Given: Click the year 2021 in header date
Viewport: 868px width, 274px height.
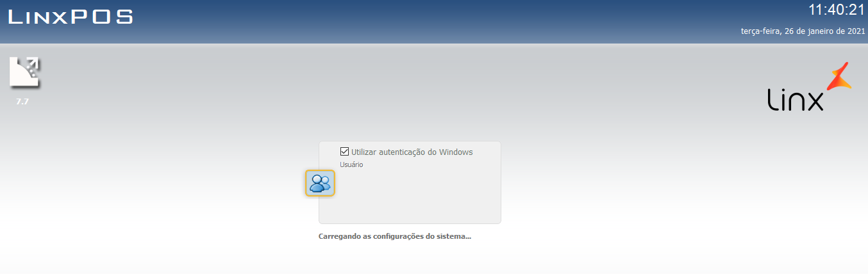Looking at the screenshot, I should click(857, 31).
